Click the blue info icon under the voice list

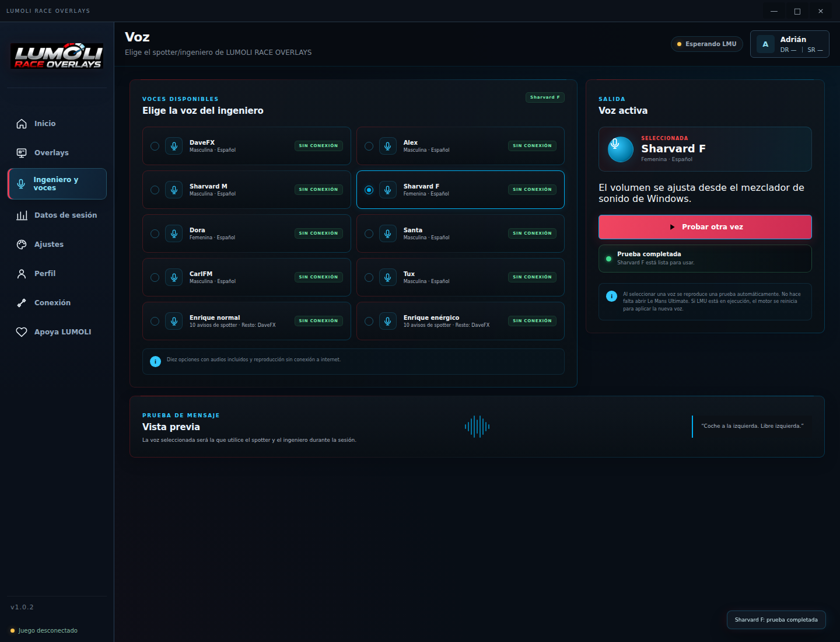coord(155,362)
